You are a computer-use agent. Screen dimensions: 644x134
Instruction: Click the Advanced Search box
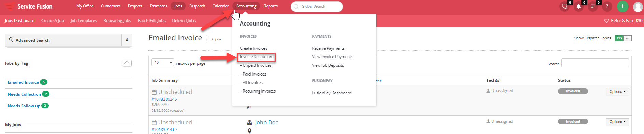pyautogui.click(x=63, y=40)
